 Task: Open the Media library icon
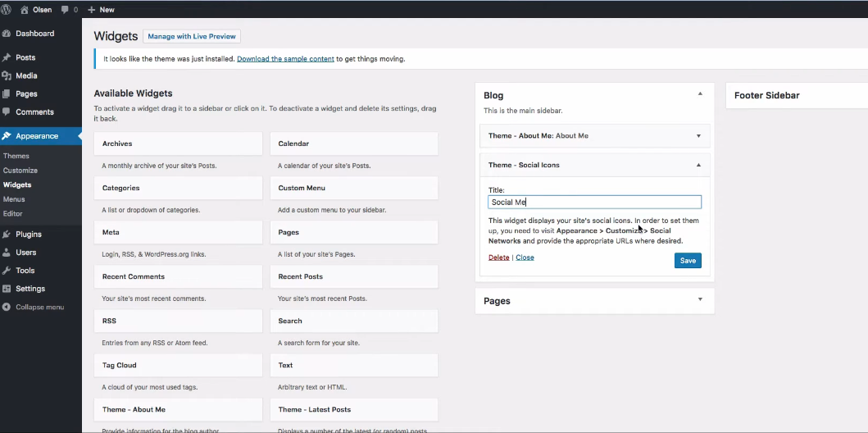[x=7, y=75]
